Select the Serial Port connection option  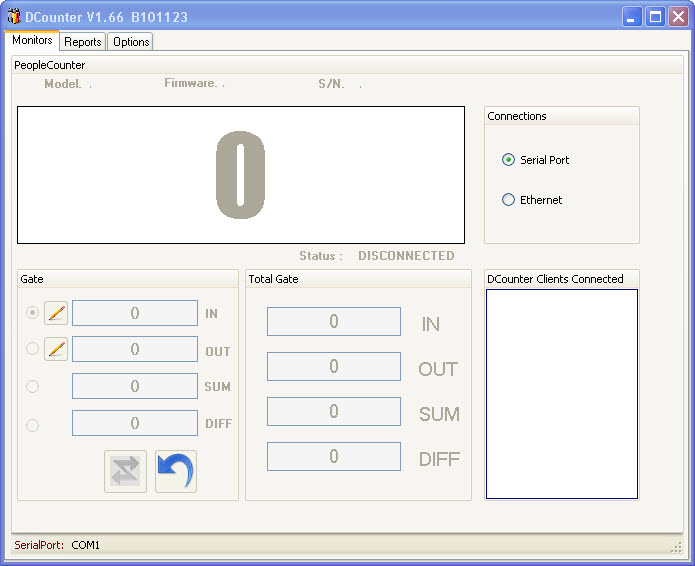click(509, 160)
